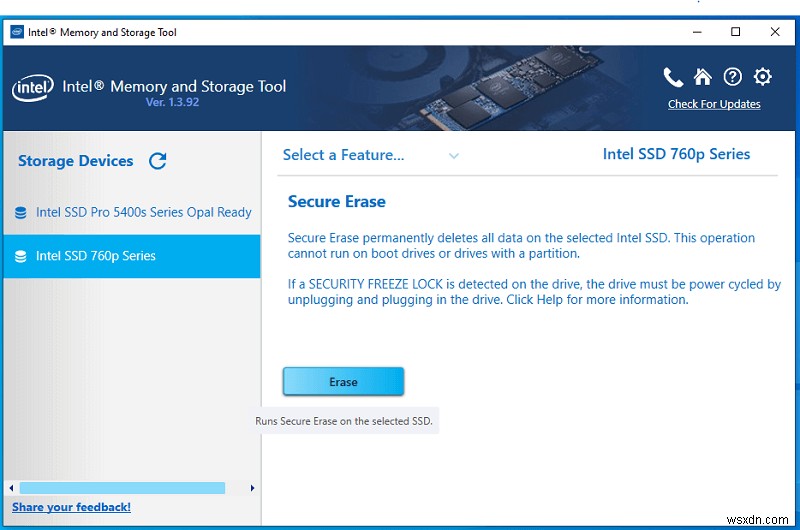Open the Share your feedback link

tap(71, 507)
